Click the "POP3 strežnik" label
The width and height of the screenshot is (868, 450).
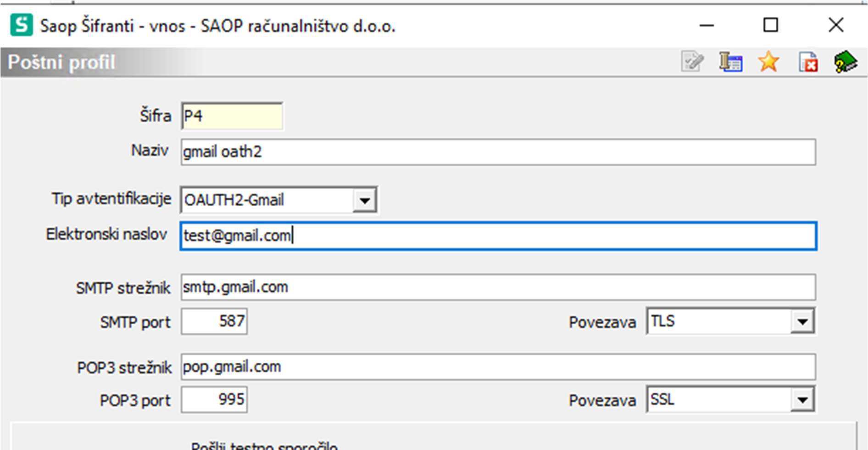(124, 368)
